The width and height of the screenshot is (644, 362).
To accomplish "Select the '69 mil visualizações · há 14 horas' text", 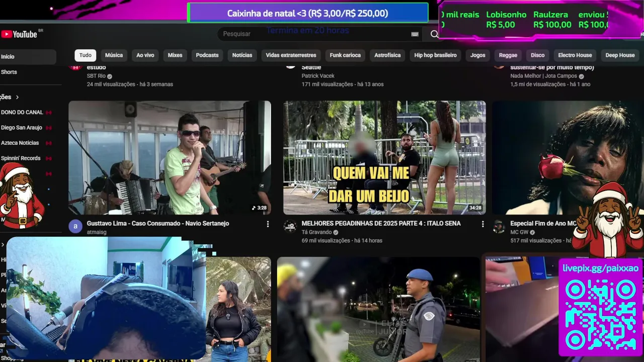I will coord(342,241).
